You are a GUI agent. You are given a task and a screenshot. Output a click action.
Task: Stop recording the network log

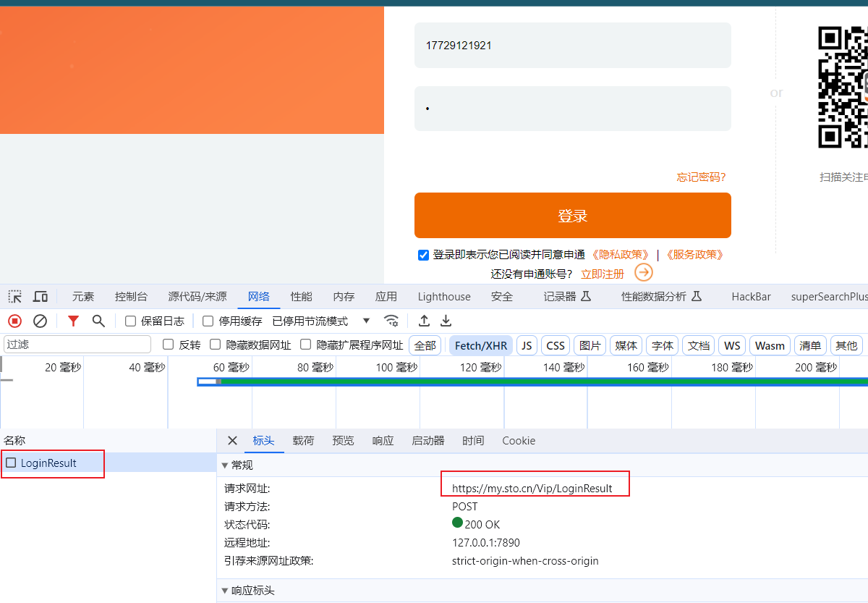click(x=15, y=321)
